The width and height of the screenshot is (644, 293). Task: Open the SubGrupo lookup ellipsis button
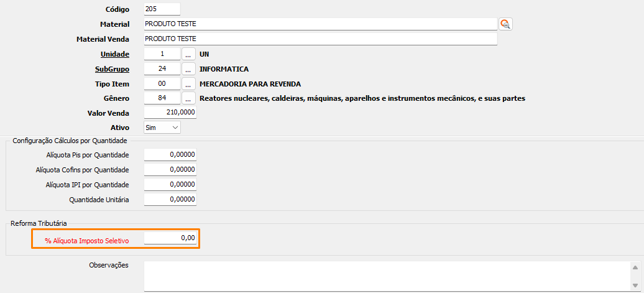pyautogui.click(x=188, y=69)
